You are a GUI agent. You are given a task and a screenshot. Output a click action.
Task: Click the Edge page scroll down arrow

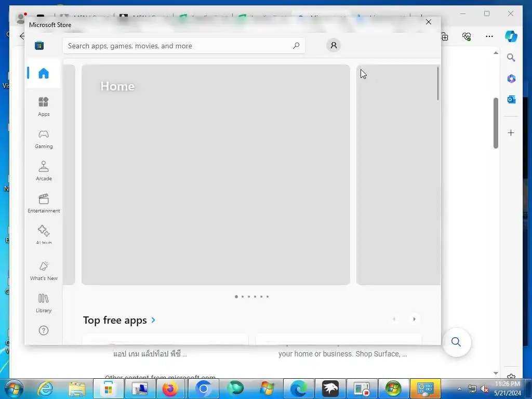click(496, 373)
